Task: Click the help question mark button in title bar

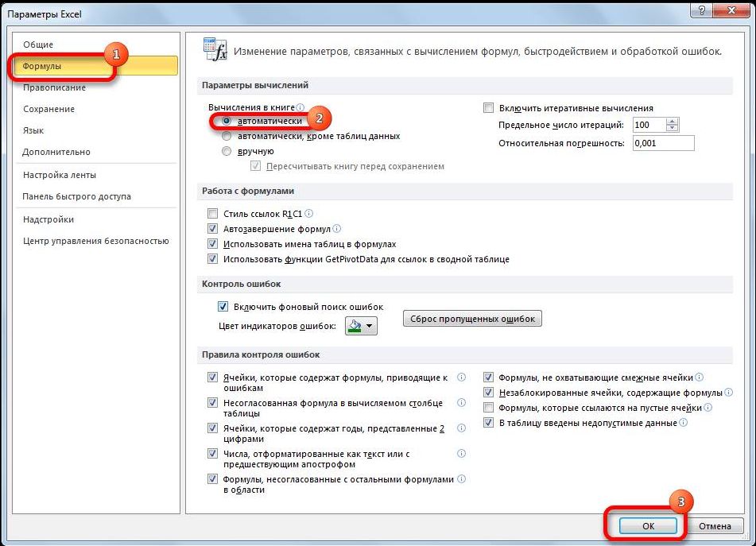Action: pyautogui.click(x=702, y=10)
